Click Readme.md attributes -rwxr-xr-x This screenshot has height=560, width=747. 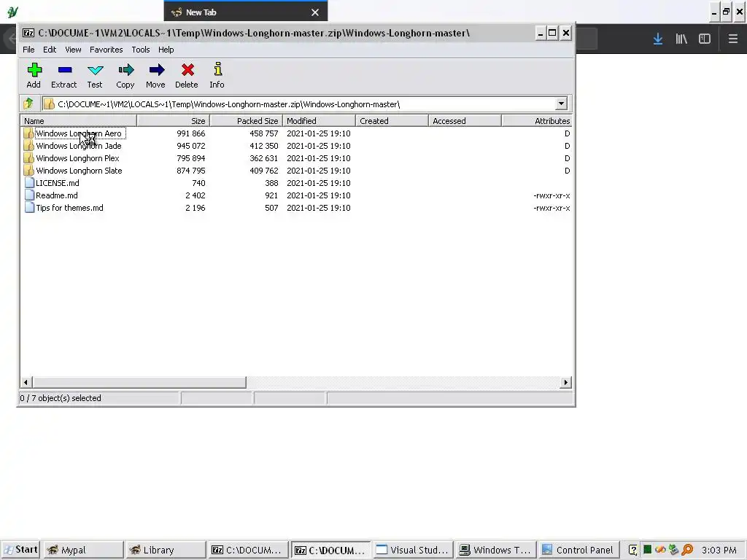click(x=551, y=195)
